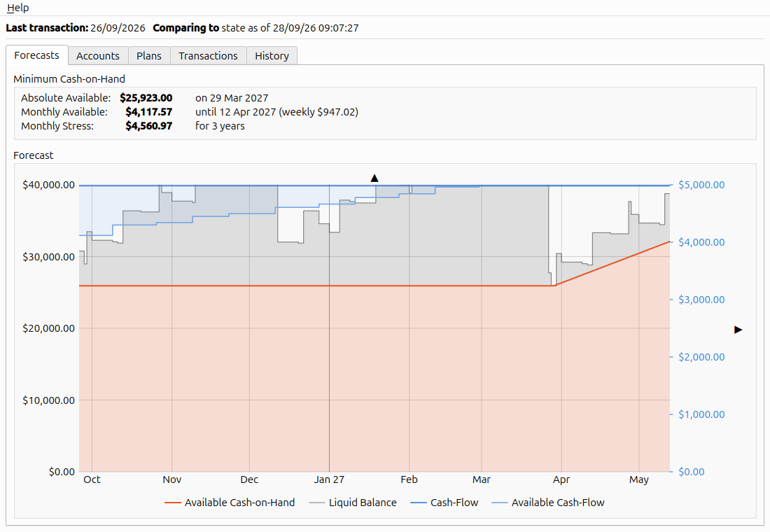The image size is (770, 532).
Task: Show the History tab
Action: tap(272, 56)
